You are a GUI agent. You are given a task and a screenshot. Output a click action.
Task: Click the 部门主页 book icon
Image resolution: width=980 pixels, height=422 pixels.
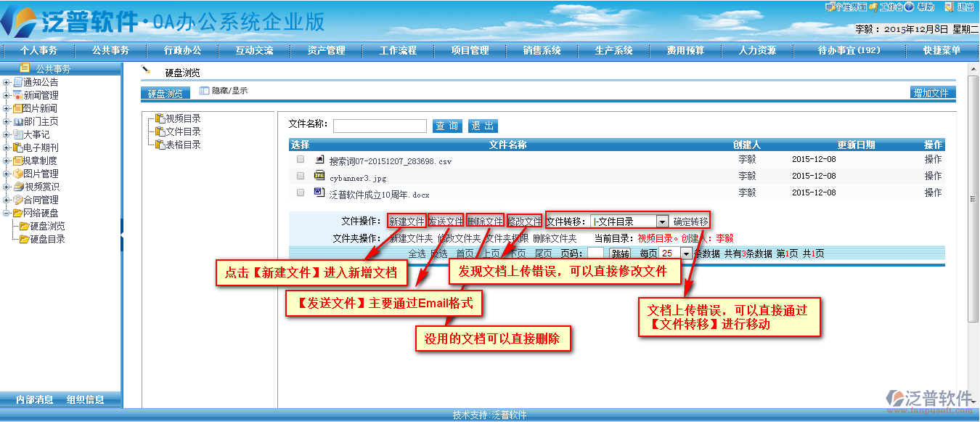pos(17,121)
